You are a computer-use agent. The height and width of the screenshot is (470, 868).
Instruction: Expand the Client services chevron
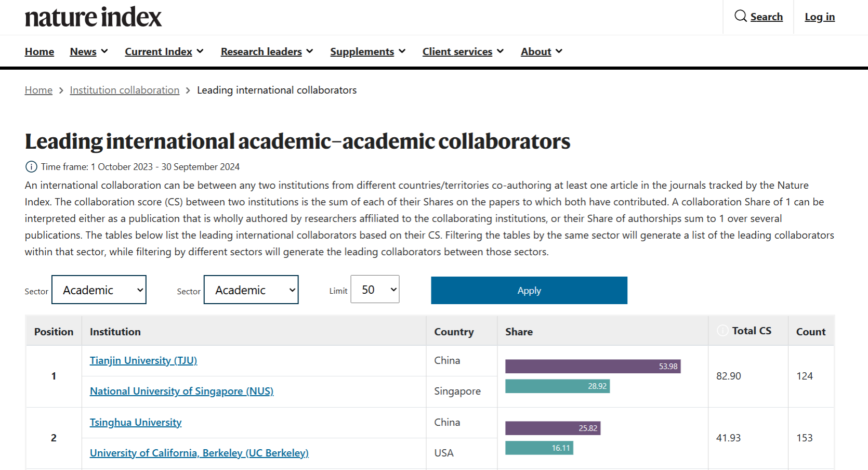[500, 51]
